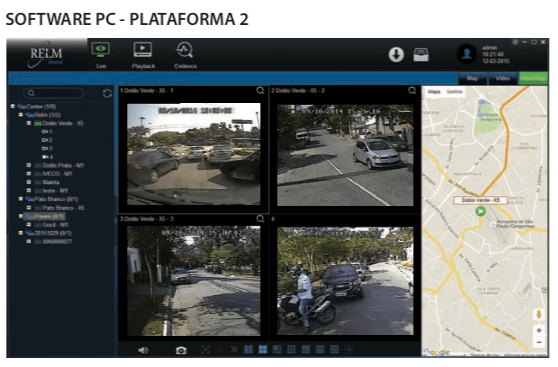Open the Live view module
Viewport: 558px width, 367px height.
(100, 55)
